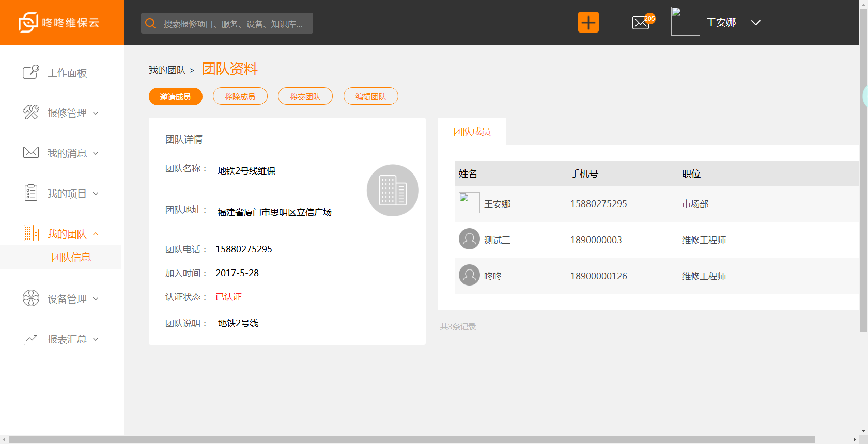Click the 已认证 status text
This screenshot has width=868, height=444.
[x=229, y=297]
